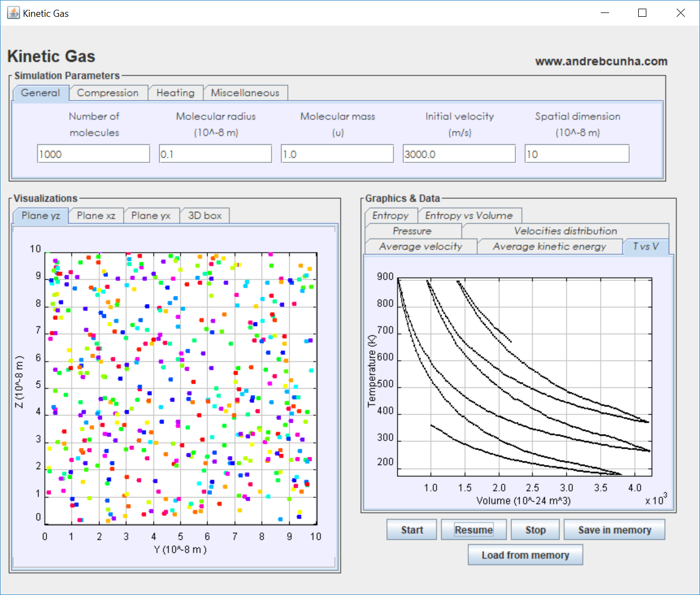Click the Y (10^-8 m) axis label
Image resolution: width=700 pixels, height=595 pixels.
(x=180, y=549)
